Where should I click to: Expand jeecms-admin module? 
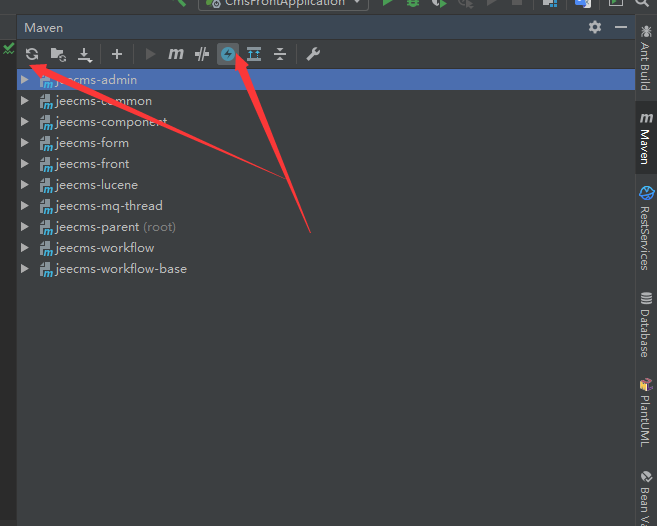(25, 80)
